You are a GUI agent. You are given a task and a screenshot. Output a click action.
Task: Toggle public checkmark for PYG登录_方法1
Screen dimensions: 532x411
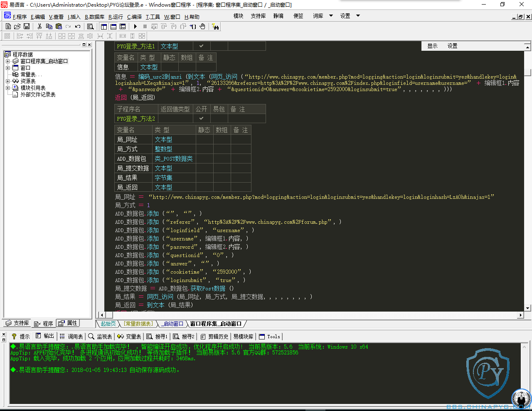coord(202,46)
